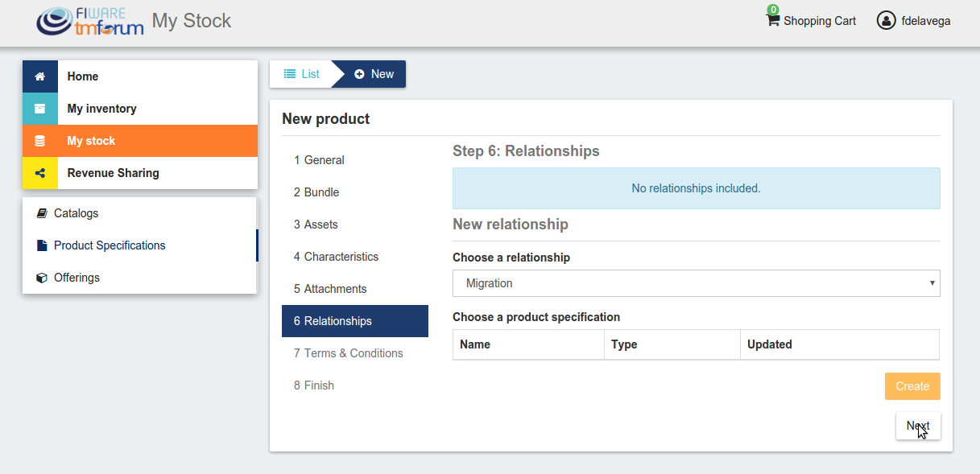This screenshot has height=474, width=980.
Task: Jump to step 3 Assets
Action: 316,225
